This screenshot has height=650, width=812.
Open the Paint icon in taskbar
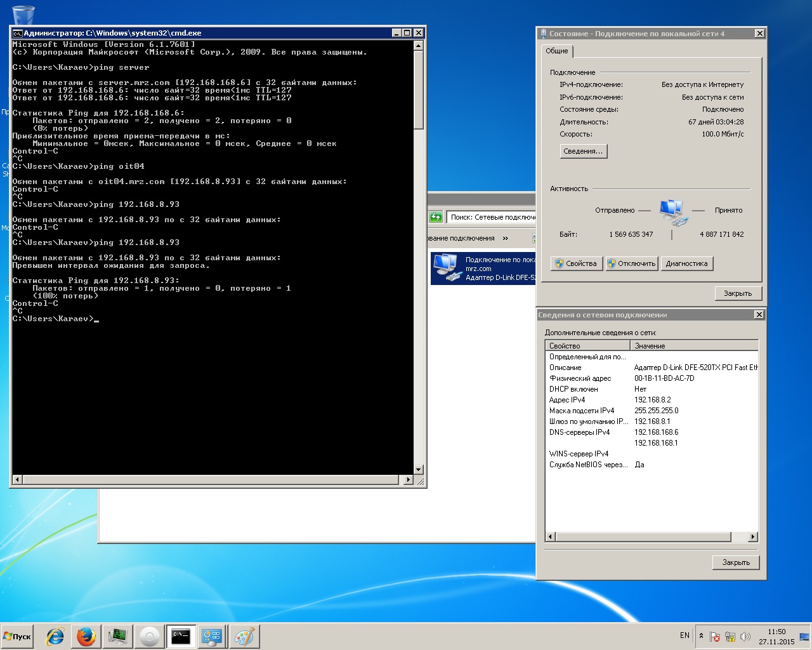pyautogui.click(x=244, y=636)
